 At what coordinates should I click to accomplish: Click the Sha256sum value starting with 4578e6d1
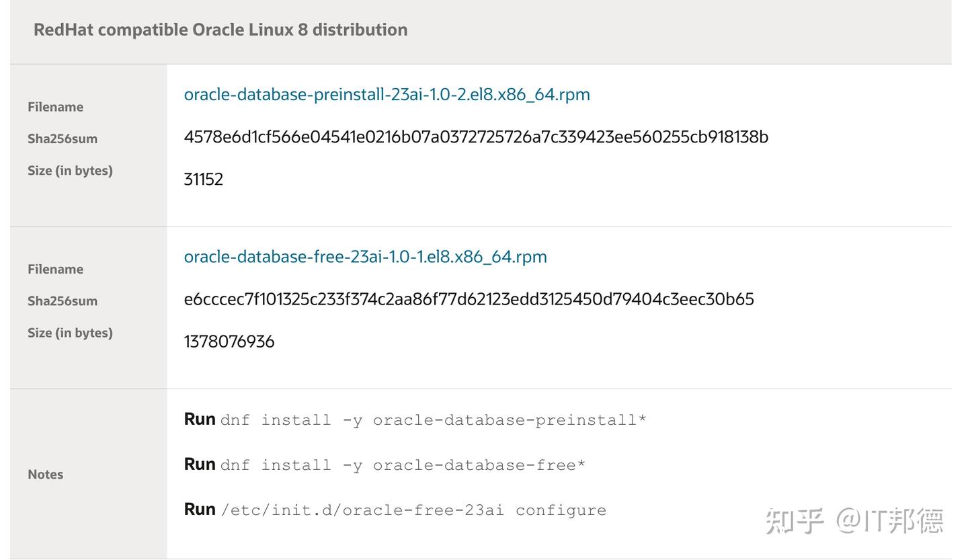(x=476, y=137)
